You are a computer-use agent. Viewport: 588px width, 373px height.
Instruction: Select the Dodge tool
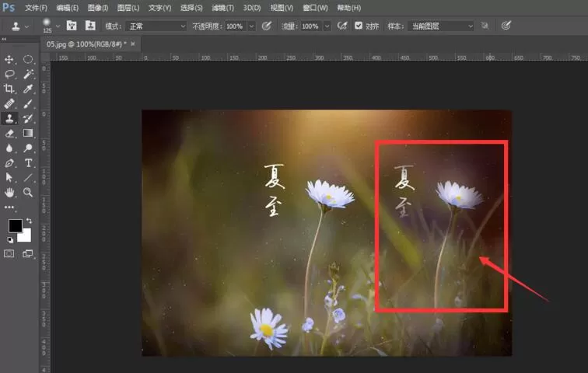tap(28, 148)
